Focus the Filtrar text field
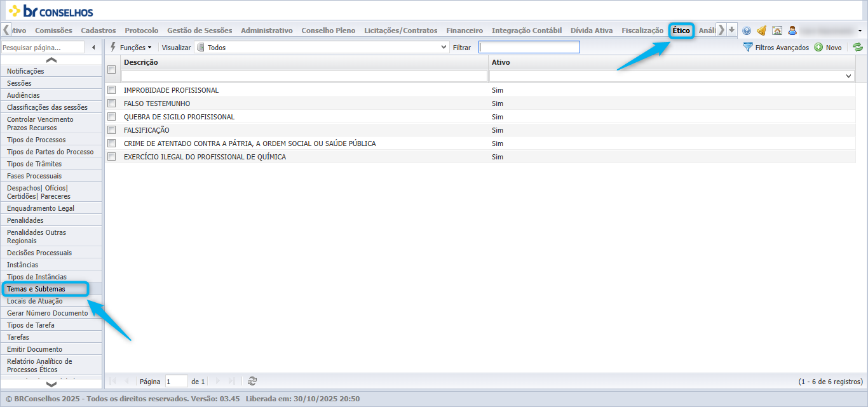This screenshot has width=868, height=407. (x=529, y=48)
